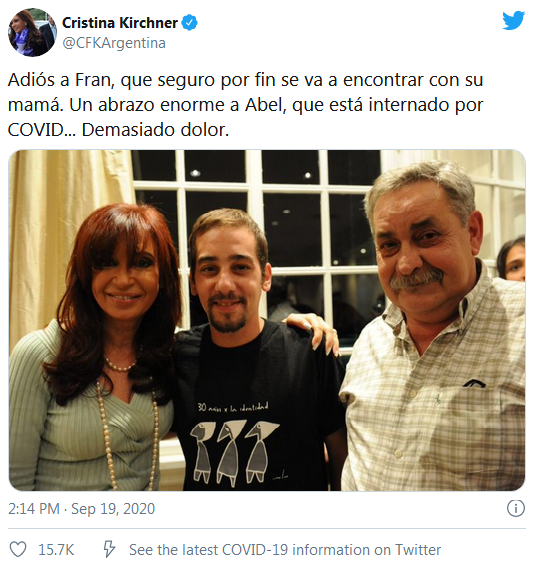
Task: Click the tweet text starting "Adiós a Fran"
Action: (246, 105)
